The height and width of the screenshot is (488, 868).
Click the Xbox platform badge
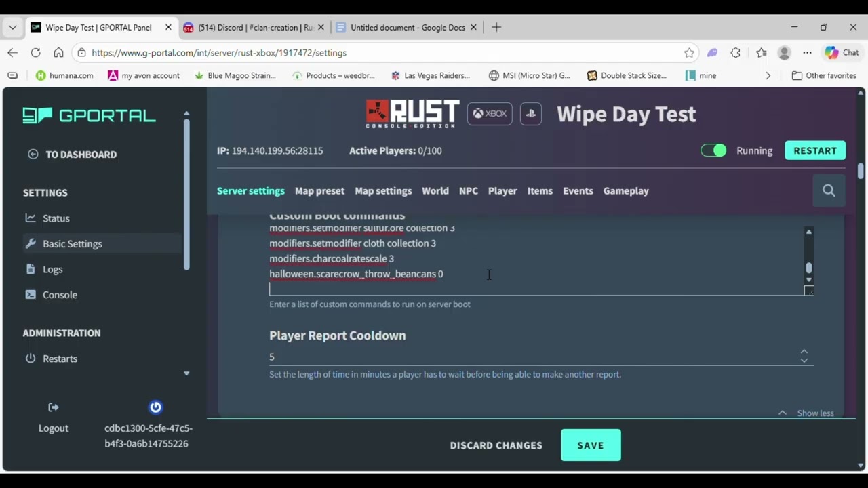point(490,114)
